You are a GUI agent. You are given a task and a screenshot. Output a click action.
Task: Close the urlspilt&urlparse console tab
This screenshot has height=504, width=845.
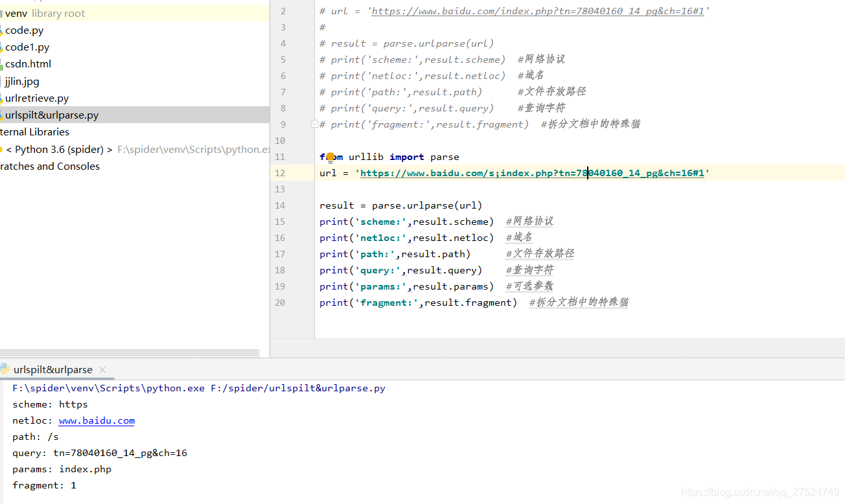101,369
